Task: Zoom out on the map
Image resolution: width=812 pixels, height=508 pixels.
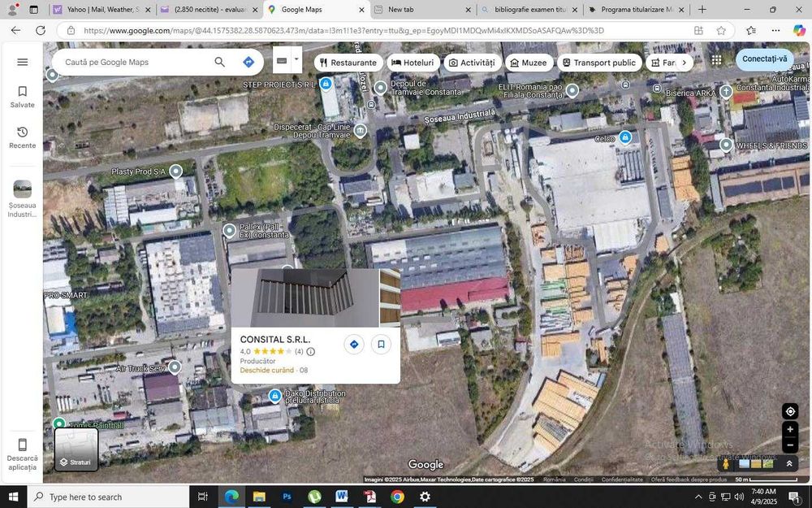Action: click(x=790, y=445)
